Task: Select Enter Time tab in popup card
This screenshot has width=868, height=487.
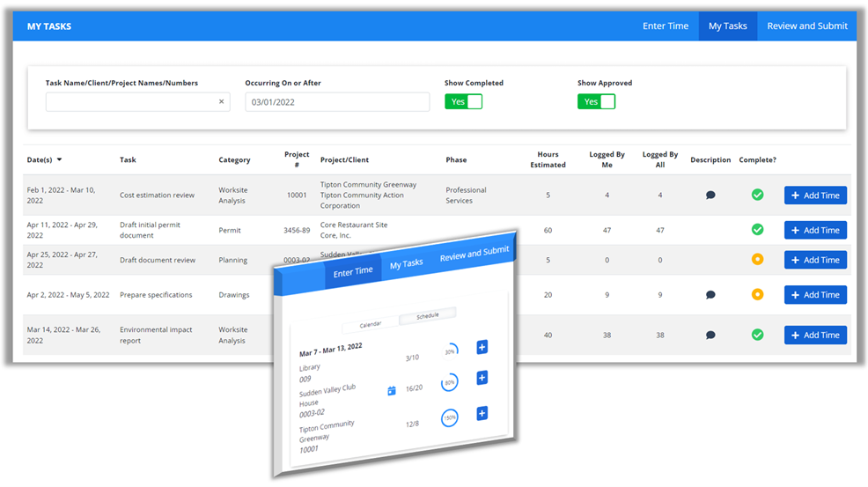Action: tap(353, 272)
